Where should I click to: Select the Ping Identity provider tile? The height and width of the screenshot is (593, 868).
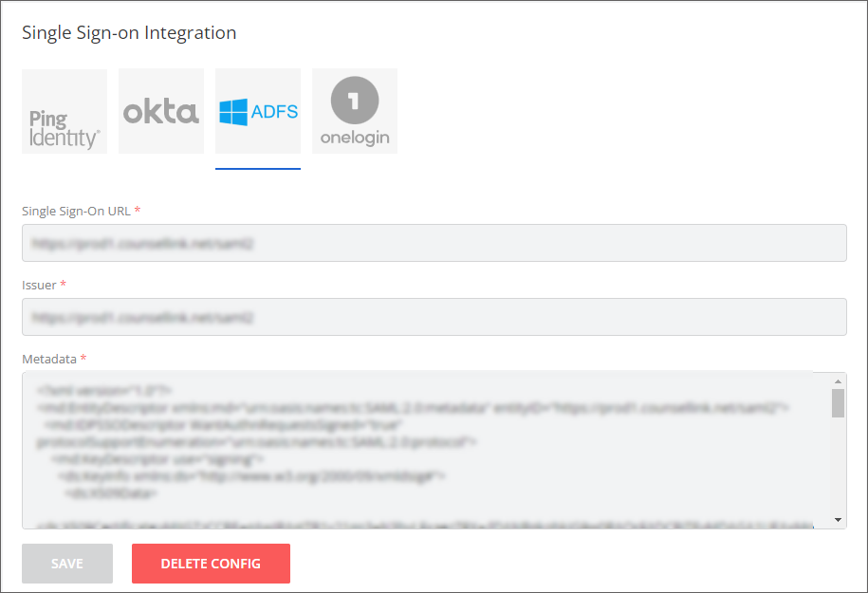tap(65, 111)
